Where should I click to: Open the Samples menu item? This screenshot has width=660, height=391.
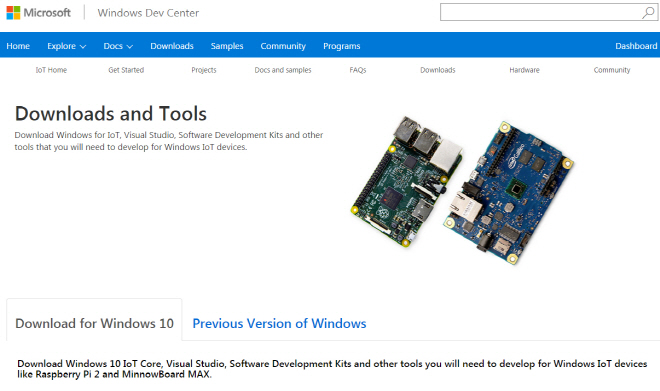pyautogui.click(x=227, y=46)
